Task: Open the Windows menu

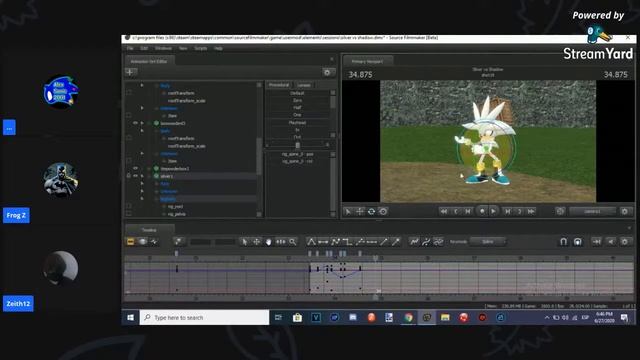Action: point(163,48)
